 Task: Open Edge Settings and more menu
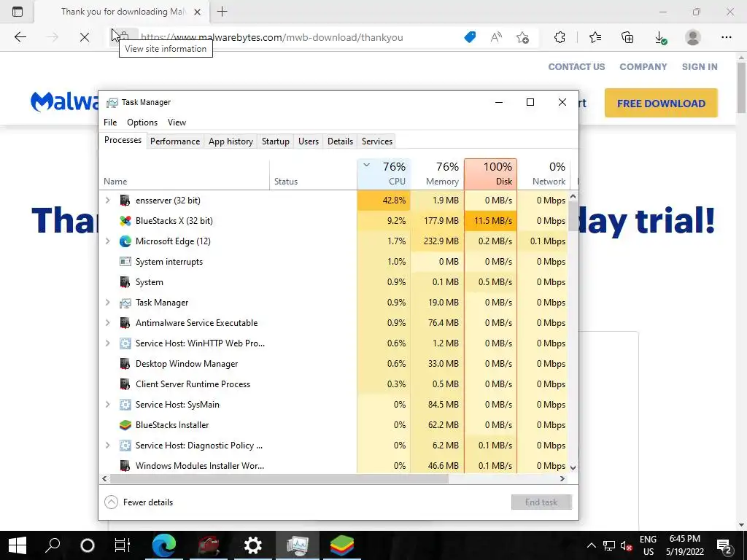(726, 37)
